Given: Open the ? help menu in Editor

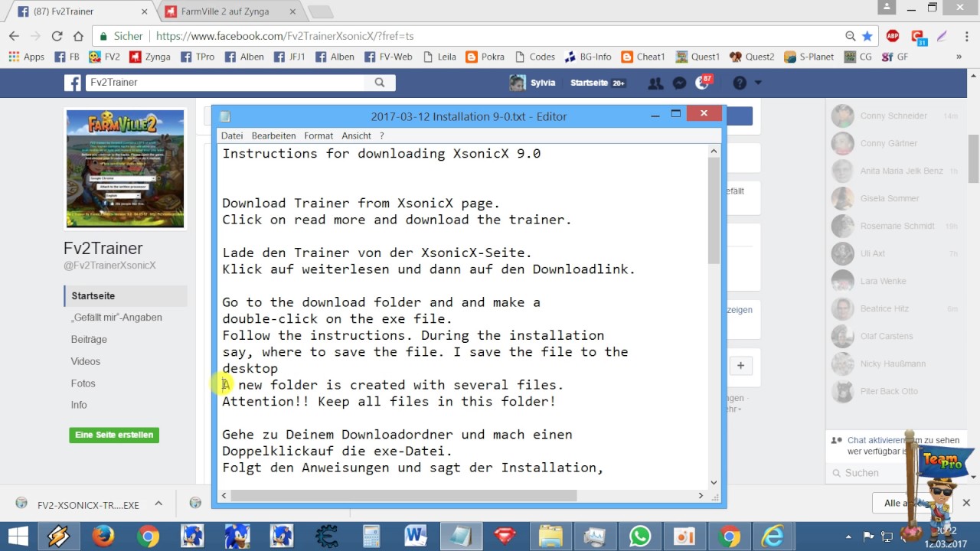Looking at the screenshot, I should click(x=381, y=135).
